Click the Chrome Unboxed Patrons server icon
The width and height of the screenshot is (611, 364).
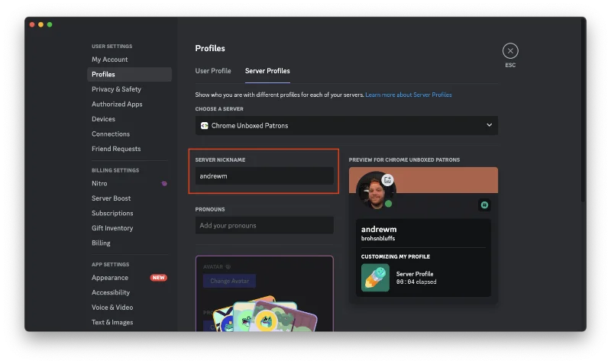coord(204,125)
